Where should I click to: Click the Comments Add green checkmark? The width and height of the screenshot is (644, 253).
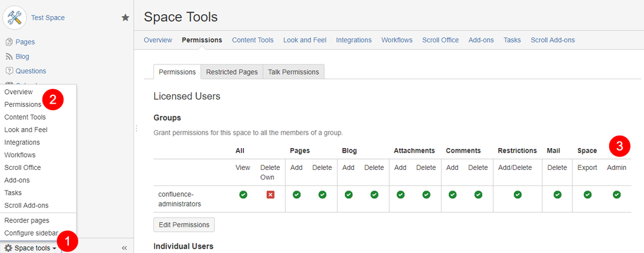pyautogui.click(x=452, y=195)
